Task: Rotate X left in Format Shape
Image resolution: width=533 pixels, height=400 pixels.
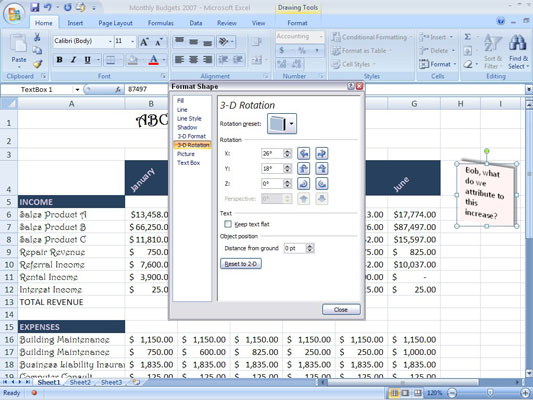Action: tap(304, 153)
